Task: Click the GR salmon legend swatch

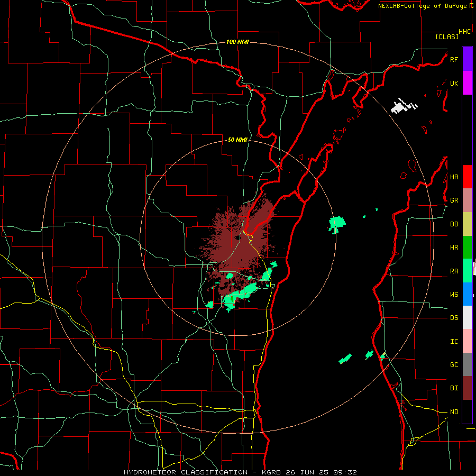Action: point(467,200)
